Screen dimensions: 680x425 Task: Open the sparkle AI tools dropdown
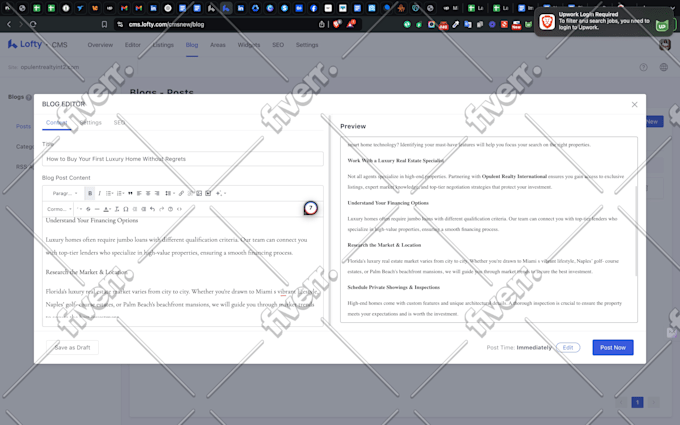[x=220, y=193]
